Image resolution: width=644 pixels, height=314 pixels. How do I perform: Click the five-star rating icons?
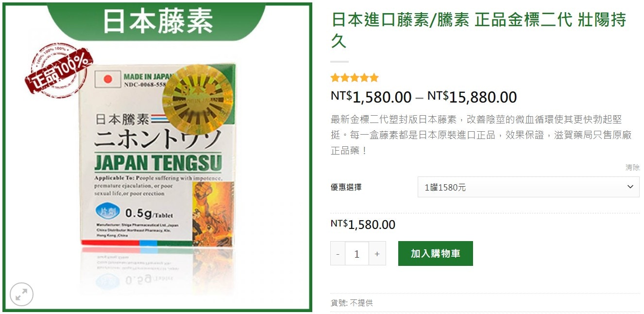click(355, 78)
